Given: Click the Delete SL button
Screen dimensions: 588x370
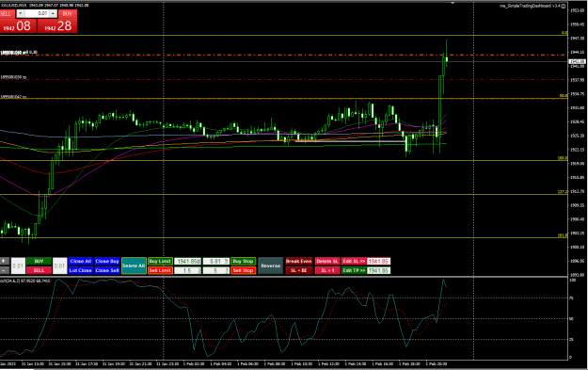Looking at the screenshot, I should (327, 261).
